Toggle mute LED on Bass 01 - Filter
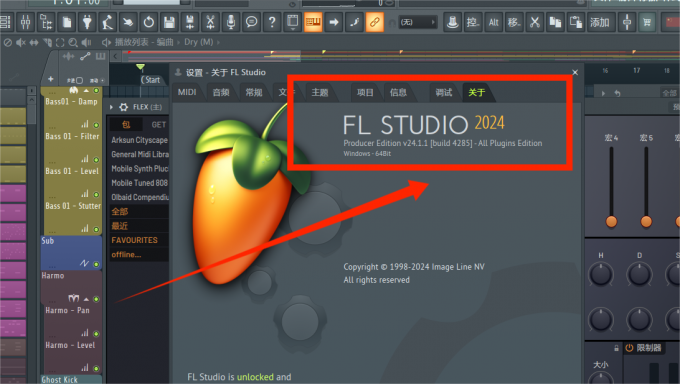This screenshot has height=384, width=680. [96, 160]
